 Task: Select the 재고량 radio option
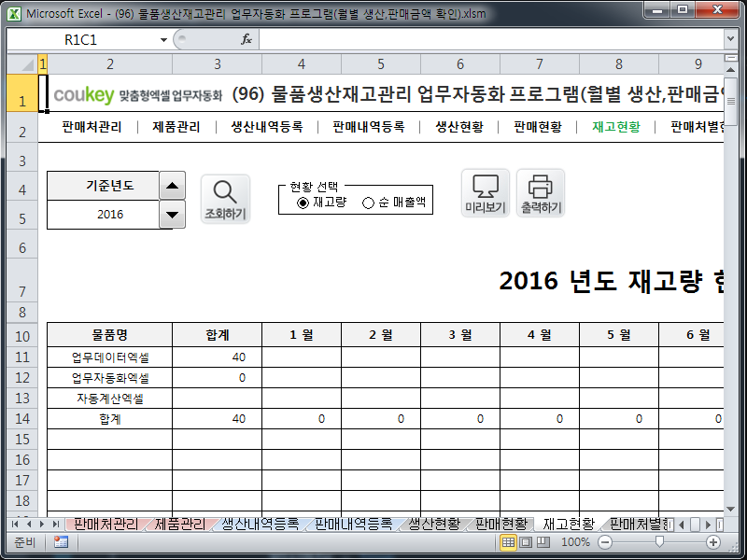[x=303, y=203]
